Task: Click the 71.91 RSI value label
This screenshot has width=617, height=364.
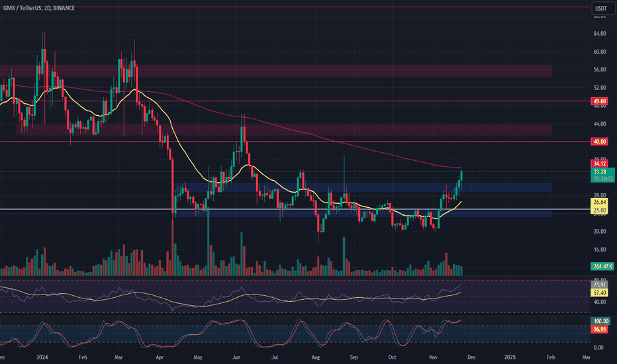Action: tap(599, 285)
